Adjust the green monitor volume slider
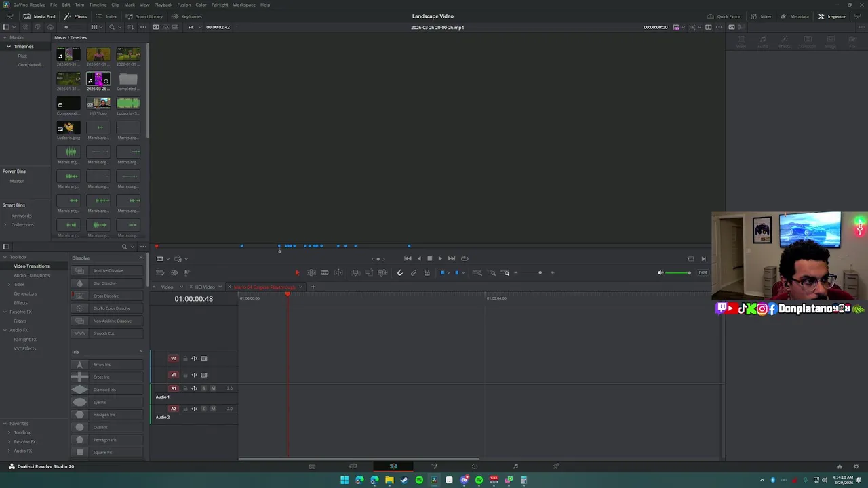 [678, 272]
